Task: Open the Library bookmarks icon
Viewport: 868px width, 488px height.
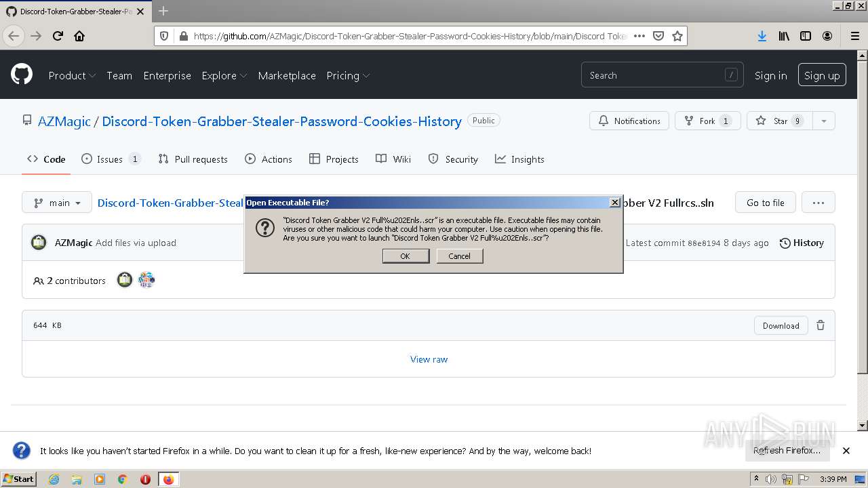Action: click(x=784, y=36)
